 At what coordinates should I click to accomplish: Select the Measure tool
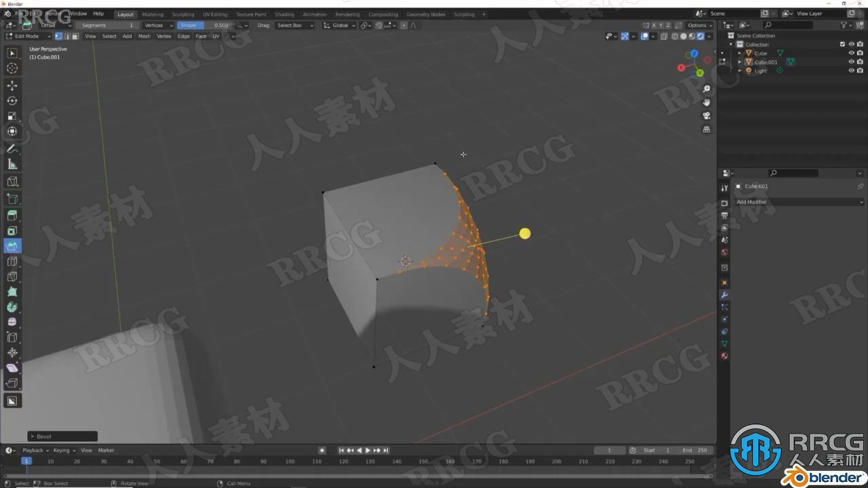point(12,165)
